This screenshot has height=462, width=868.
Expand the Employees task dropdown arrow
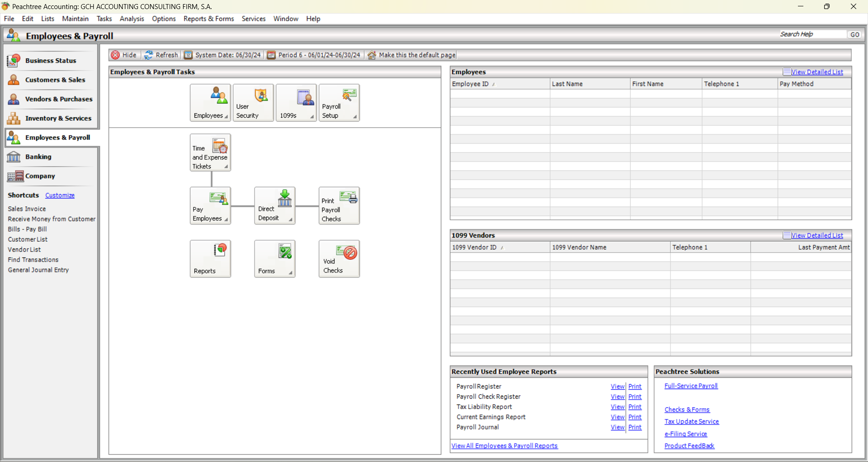pyautogui.click(x=226, y=117)
